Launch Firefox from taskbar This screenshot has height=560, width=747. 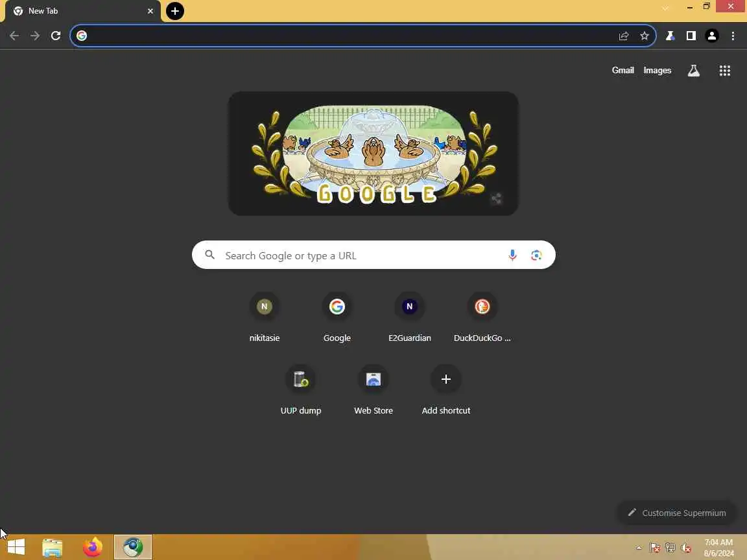[93, 547]
